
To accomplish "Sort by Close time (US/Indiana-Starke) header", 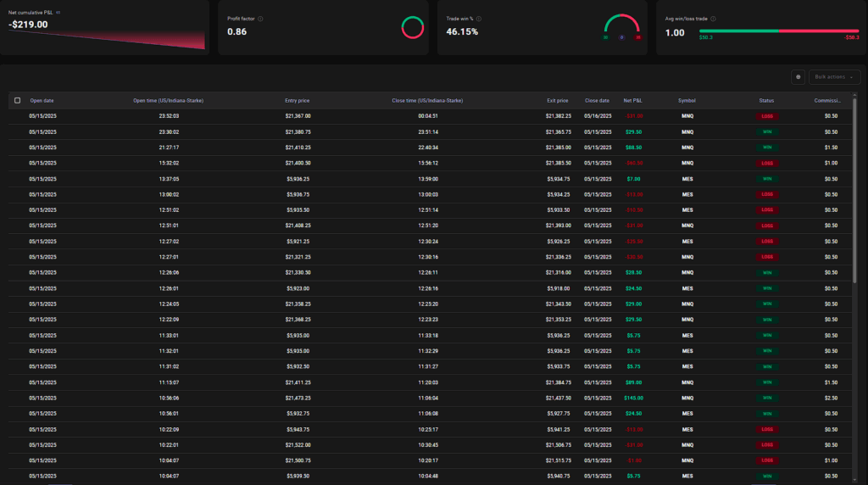I will pyautogui.click(x=427, y=101).
